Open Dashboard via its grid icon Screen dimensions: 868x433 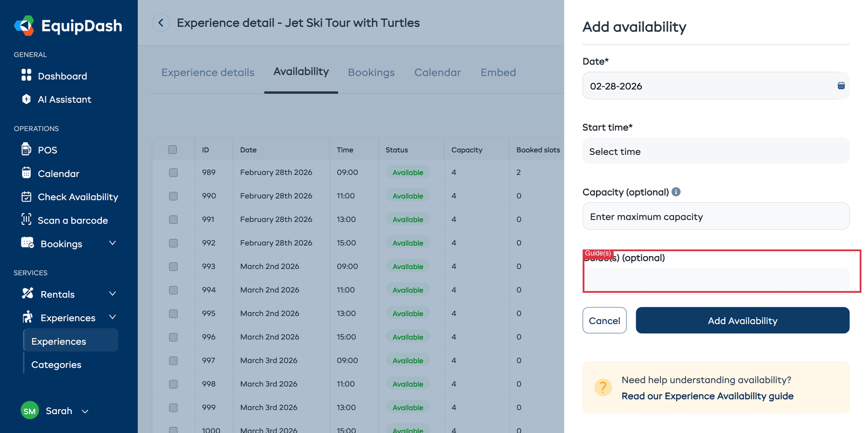(x=27, y=75)
